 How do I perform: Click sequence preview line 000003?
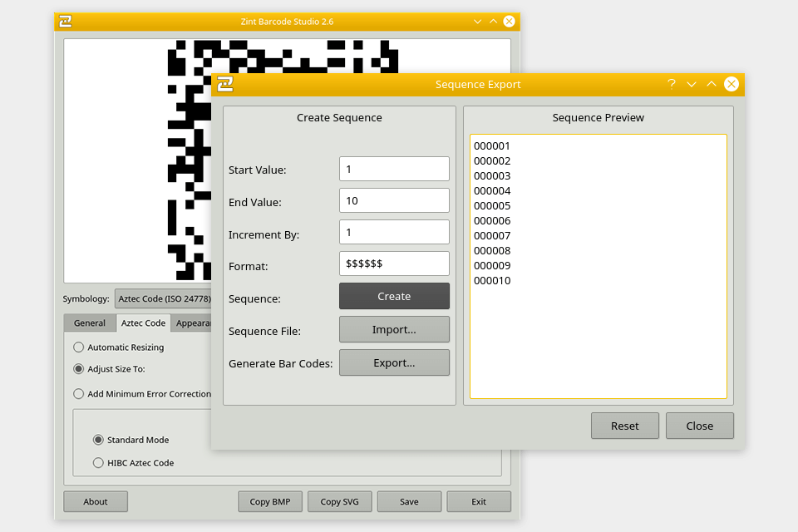491,176
